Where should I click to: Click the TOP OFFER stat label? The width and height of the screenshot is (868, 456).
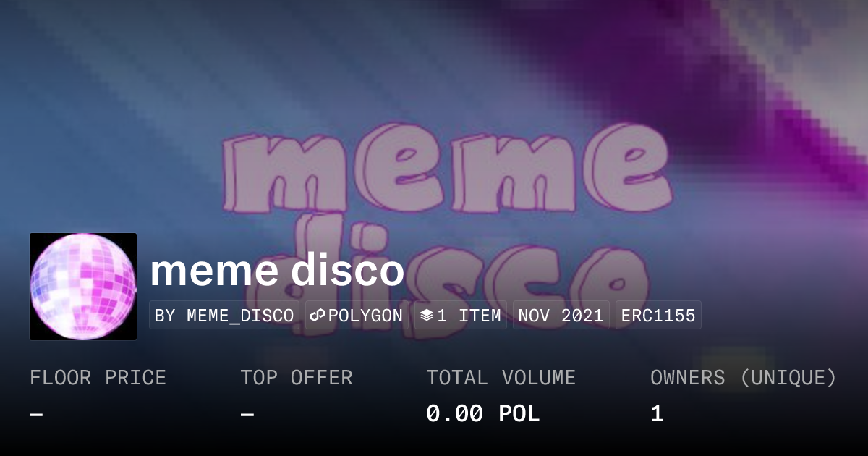click(297, 378)
